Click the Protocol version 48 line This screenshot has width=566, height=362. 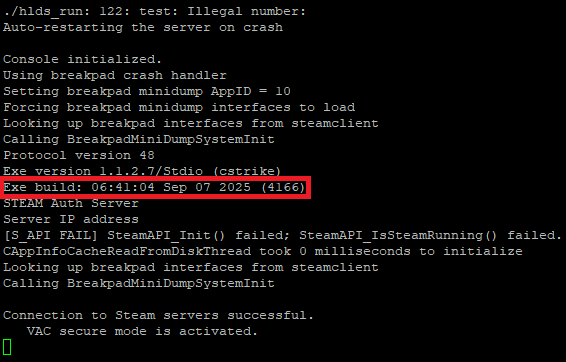pos(79,155)
